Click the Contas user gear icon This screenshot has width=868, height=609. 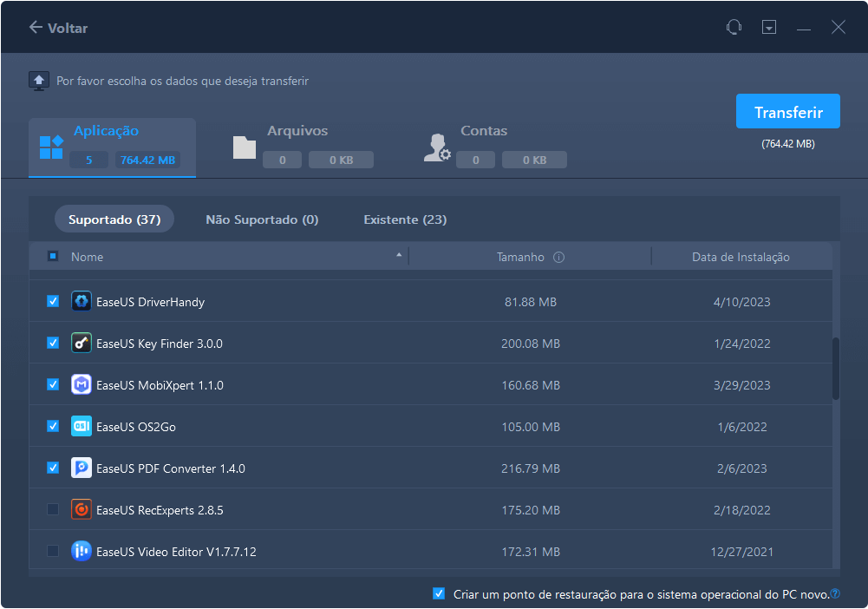point(437,147)
